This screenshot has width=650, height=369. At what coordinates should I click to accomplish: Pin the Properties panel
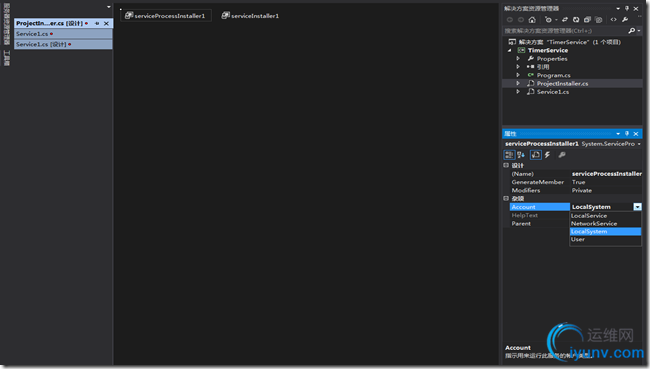pos(627,134)
